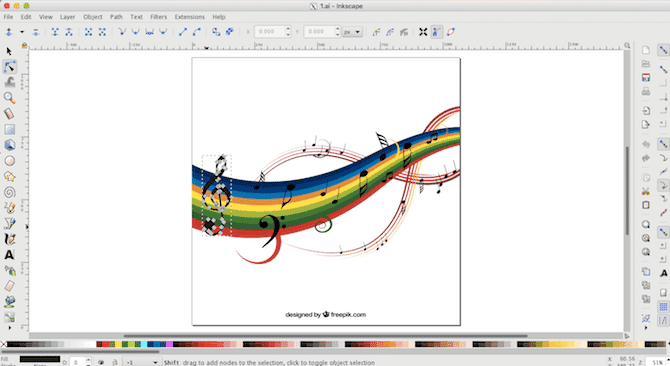Expand the hidden toolbox tools arrow

click(9, 328)
